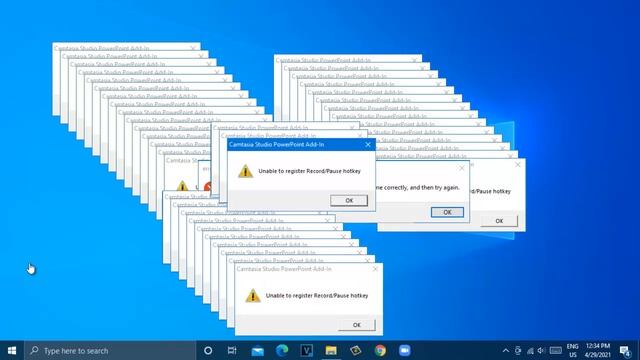This screenshot has height=360, width=640.
Task: Open File Explorer from the taskbar
Action: 331,350
